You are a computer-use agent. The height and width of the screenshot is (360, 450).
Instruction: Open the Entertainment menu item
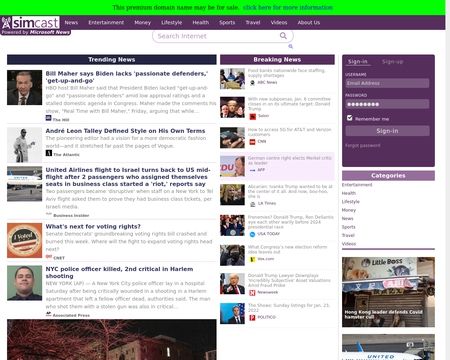[106, 23]
